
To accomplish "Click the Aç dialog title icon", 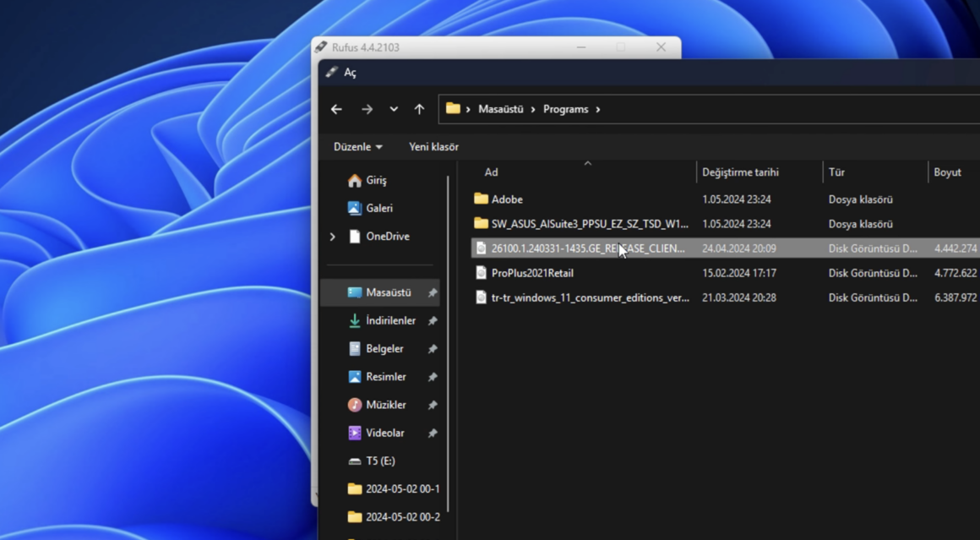I will (331, 73).
